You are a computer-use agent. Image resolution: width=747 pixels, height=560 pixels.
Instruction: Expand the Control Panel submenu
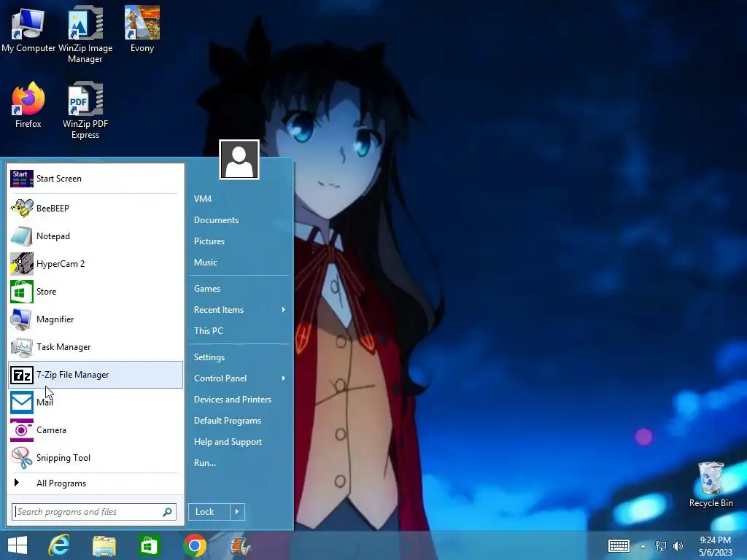239,378
